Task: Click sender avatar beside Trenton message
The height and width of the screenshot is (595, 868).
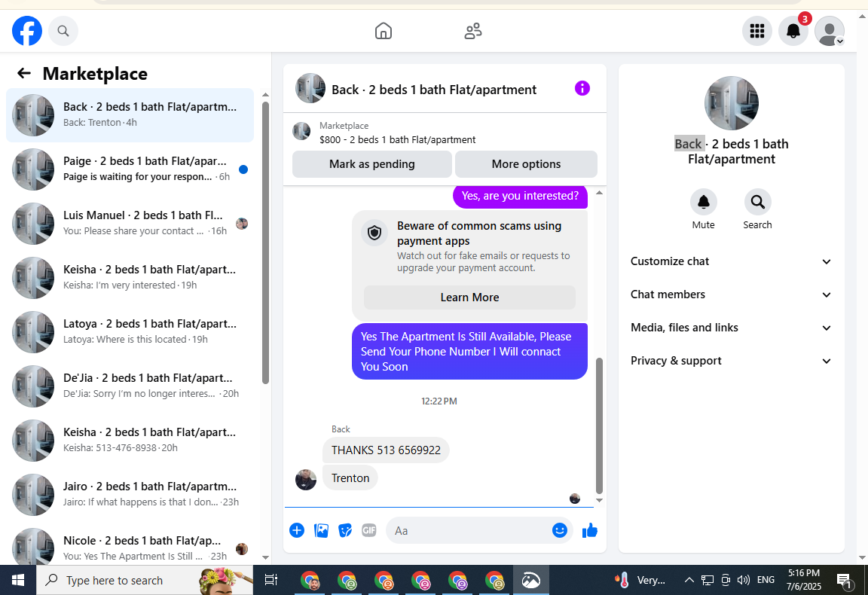Action: 306,479
